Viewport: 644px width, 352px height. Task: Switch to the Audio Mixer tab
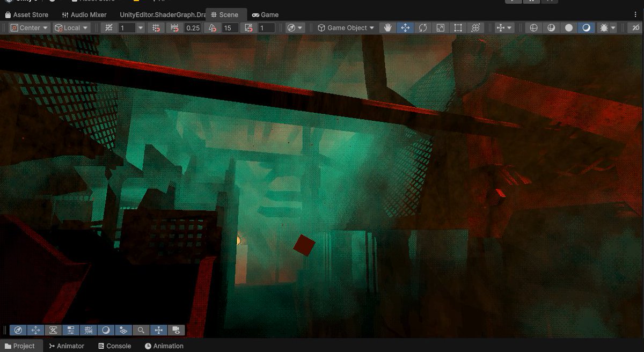[84, 14]
